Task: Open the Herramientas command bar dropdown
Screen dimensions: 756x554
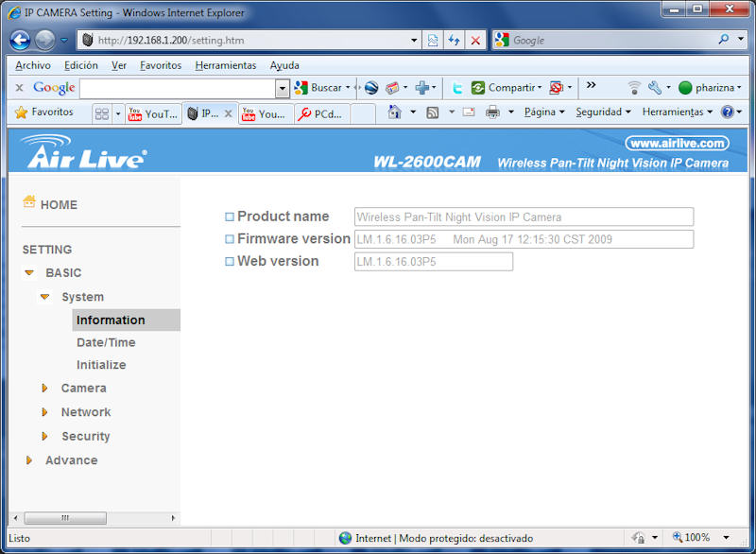Action: pyautogui.click(x=678, y=112)
